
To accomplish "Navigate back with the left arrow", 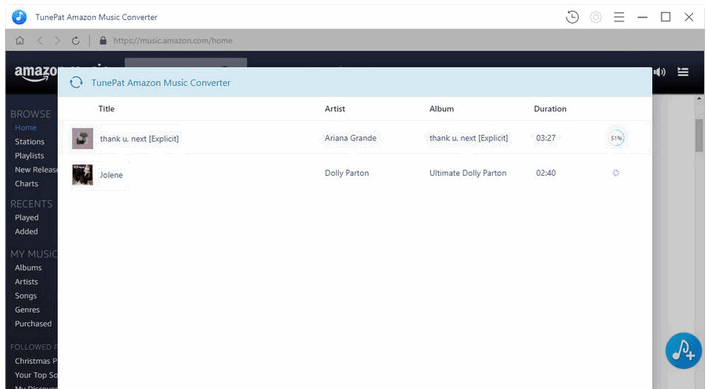I will point(40,41).
